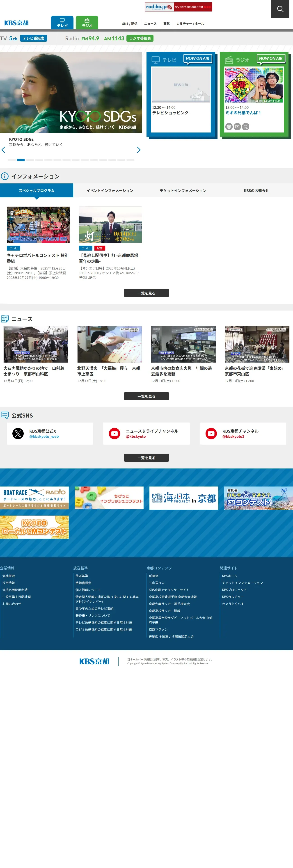Open 京都マラソン footer link
This screenshot has width=293, height=868.
158,629
